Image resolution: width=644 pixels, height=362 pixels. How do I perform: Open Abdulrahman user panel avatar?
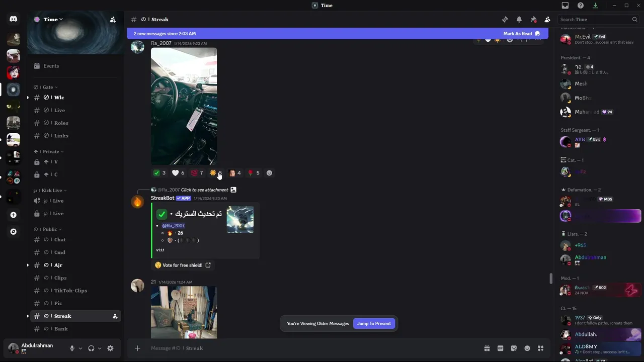(x=13, y=348)
